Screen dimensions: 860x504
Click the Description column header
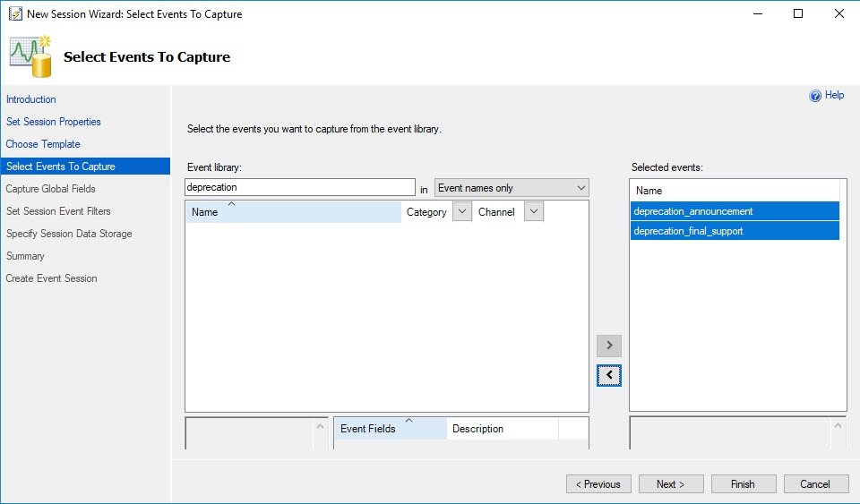[x=502, y=429]
